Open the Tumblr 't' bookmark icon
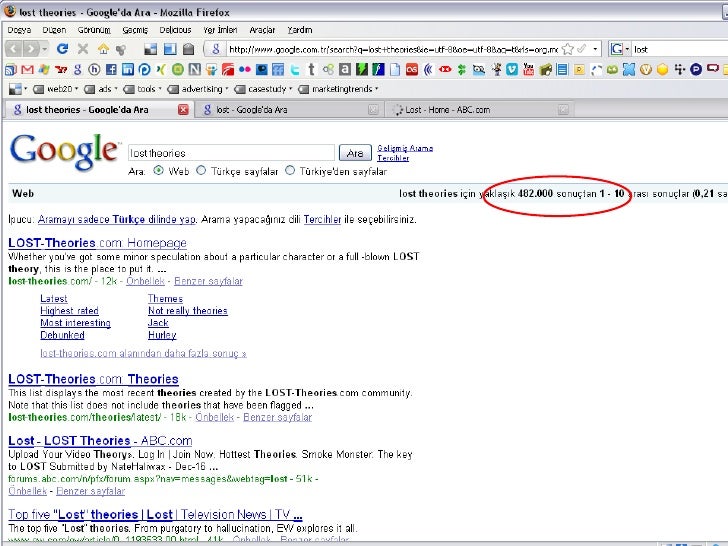Viewport: 728px width, 546px height. click(312, 70)
